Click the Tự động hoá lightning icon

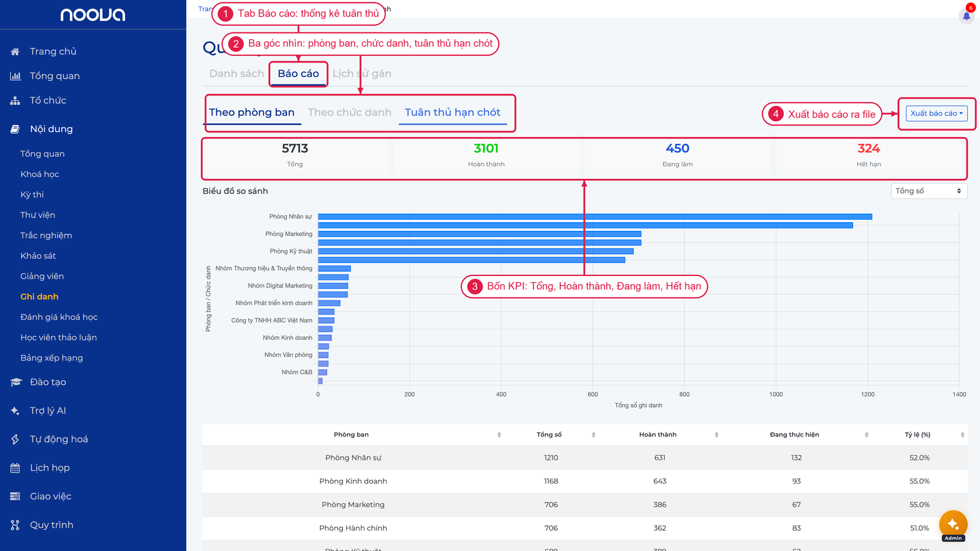coord(15,439)
